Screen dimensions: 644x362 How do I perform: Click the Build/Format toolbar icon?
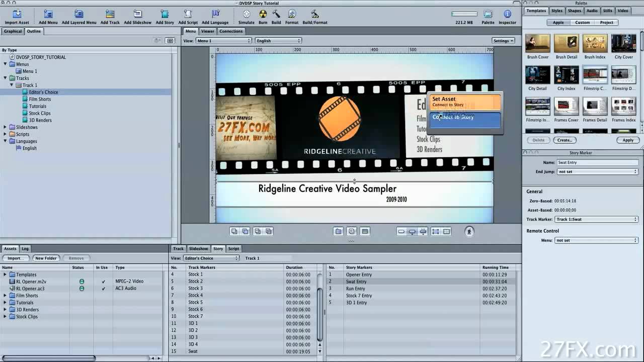pyautogui.click(x=315, y=14)
